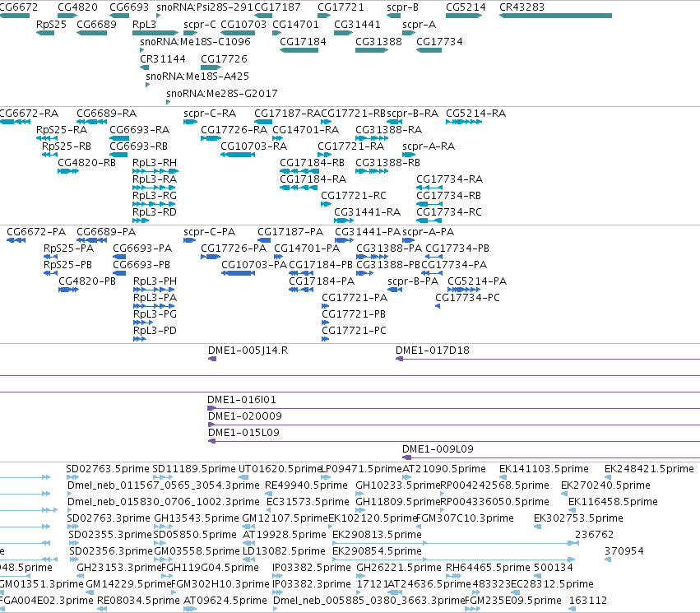Open EST GH13543.5prime
The image size is (700, 613).
(x=197, y=518)
